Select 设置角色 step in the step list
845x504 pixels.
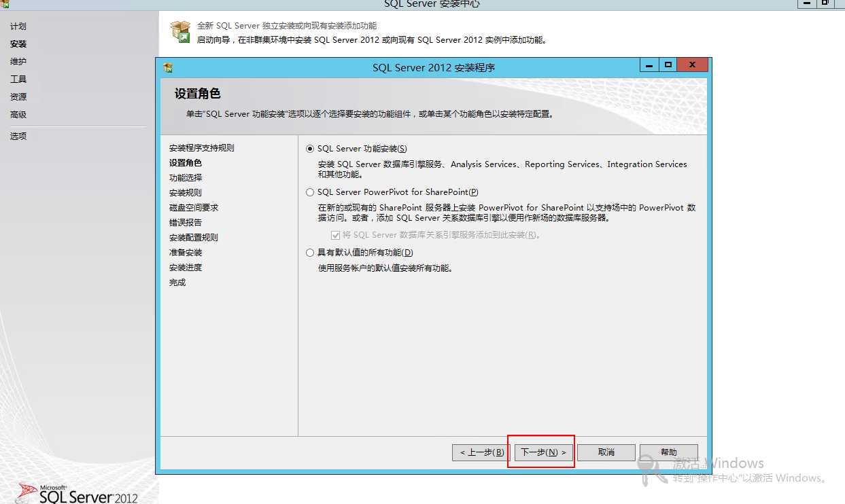(x=186, y=163)
